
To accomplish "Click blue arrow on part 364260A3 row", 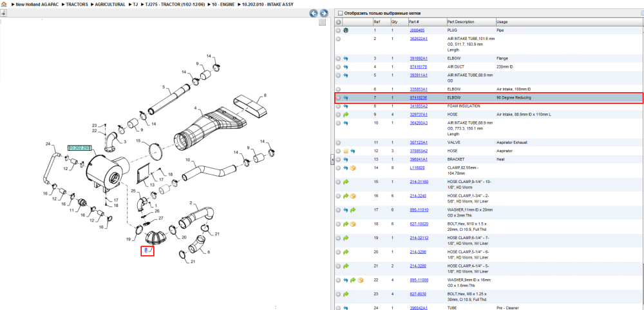I will pos(345,123).
